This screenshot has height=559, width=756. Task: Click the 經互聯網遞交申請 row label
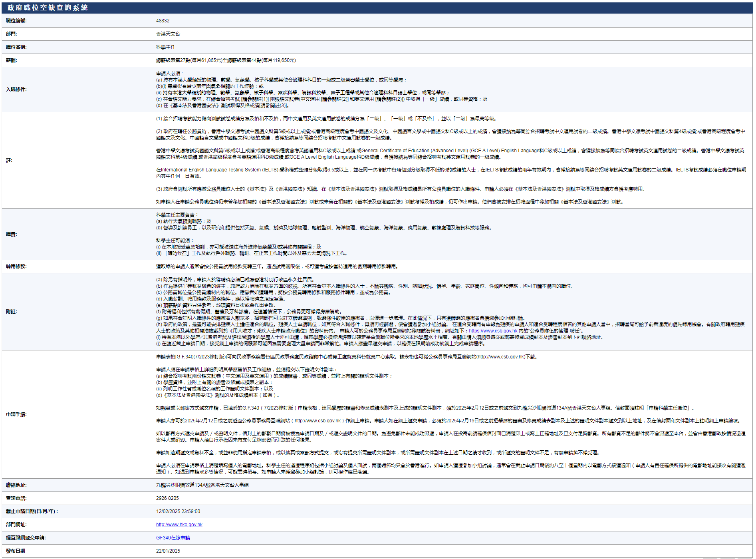point(26,538)
